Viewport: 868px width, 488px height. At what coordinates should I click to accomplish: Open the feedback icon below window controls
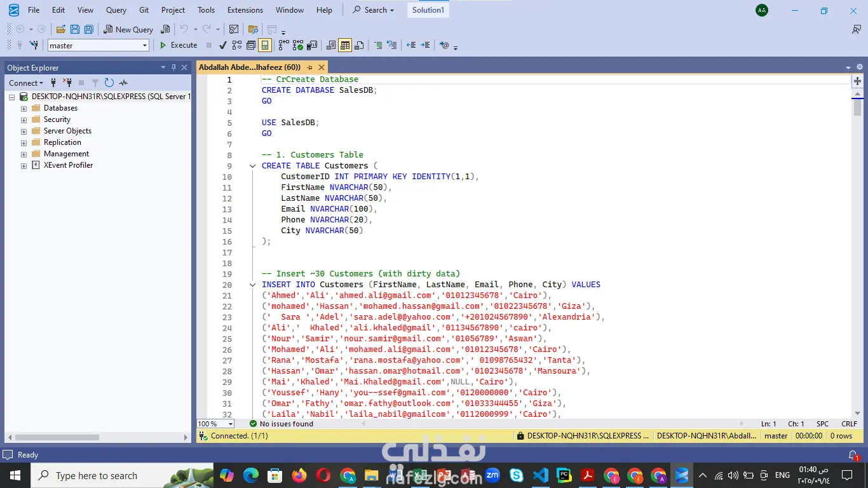coord(857,29)
